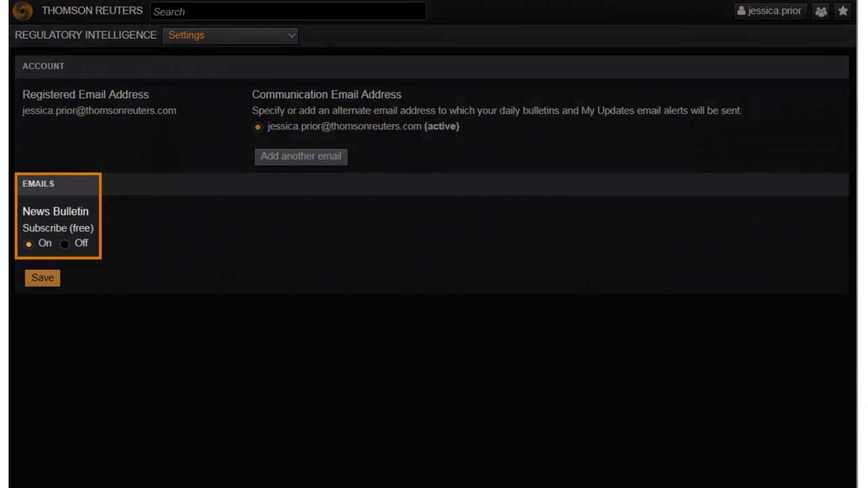Click the EMAILS section header
868x488 pixels.
coord(38,184)
